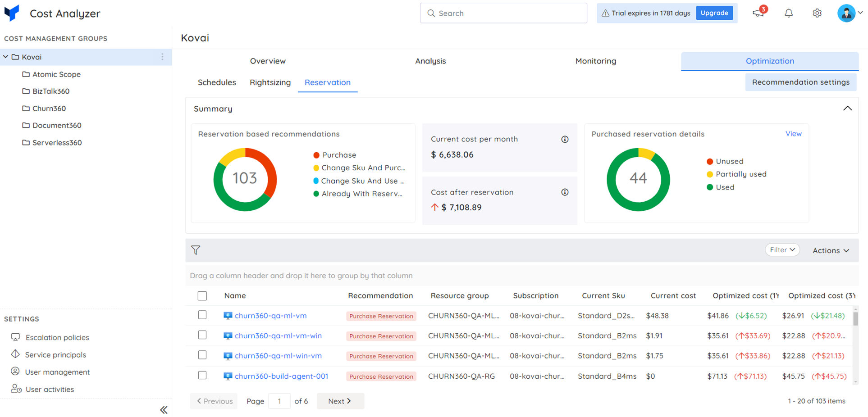Click the funnel filter icon
This screenshot has width=868, height=417.
click(196, 250)
